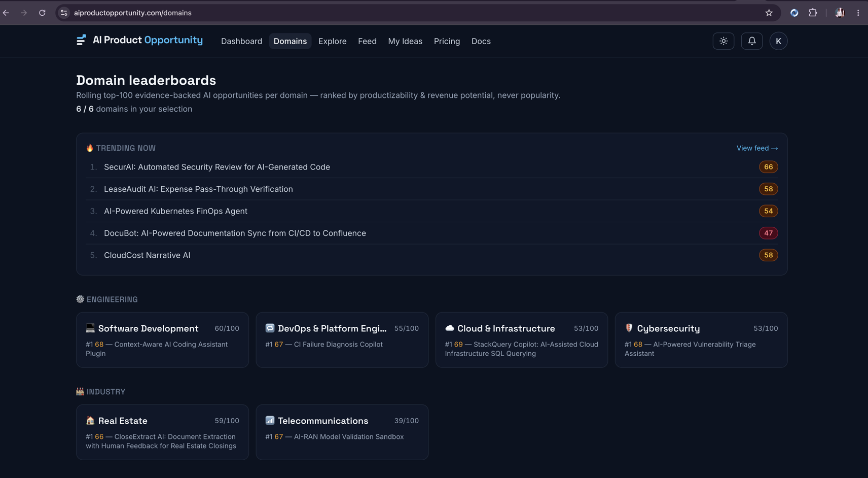Screen dimensions: 868x478
Task: Click the site information icon in address bar
Action: pyautogui.click(x=64, y=13)
